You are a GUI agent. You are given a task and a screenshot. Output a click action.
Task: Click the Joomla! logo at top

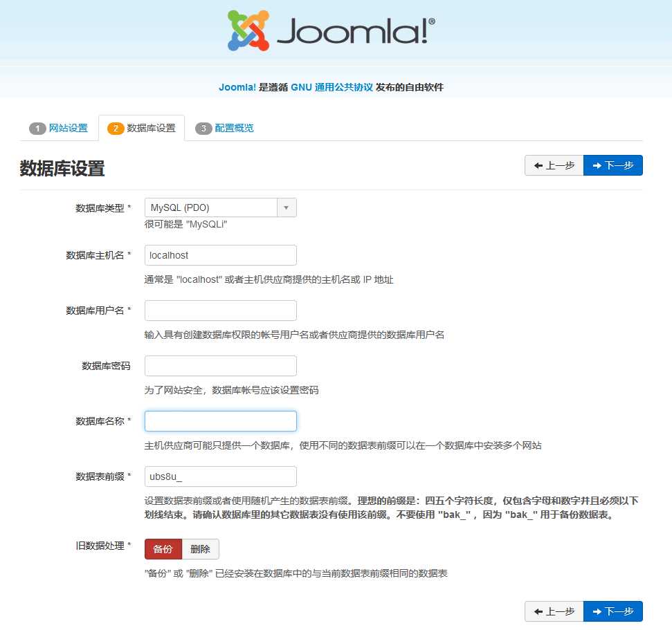pyautogui.click(x=332, y=31)
